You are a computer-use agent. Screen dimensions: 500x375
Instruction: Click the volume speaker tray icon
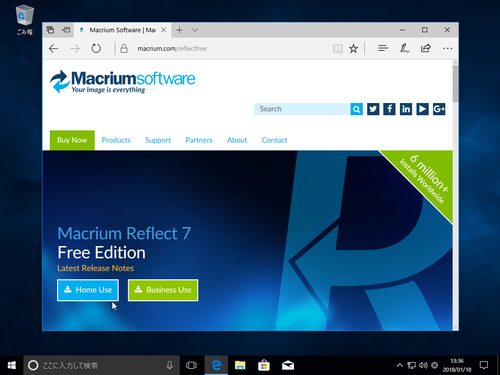[x=423, y=365]
